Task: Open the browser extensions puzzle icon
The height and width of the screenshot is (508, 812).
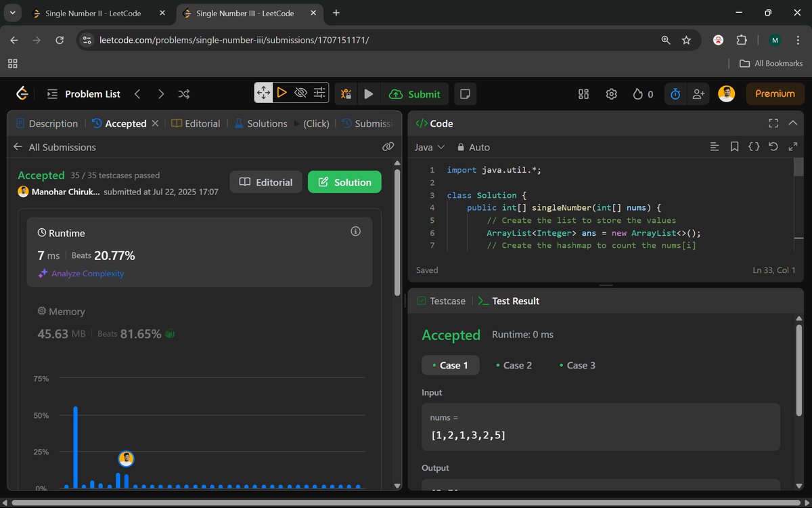Action: coord(742,40)
